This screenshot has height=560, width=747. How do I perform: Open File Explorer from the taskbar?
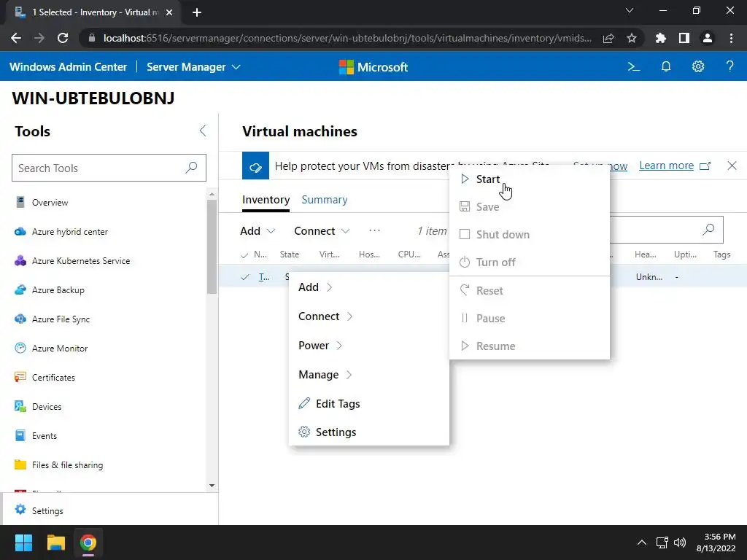55,542
